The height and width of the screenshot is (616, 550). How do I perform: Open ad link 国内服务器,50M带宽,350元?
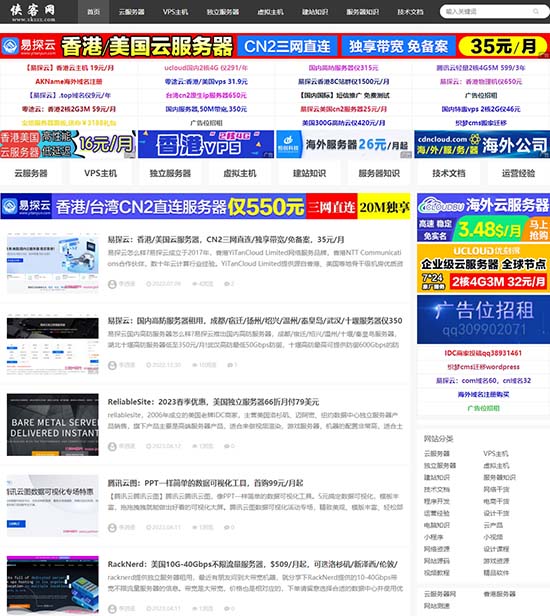point(206,109)
